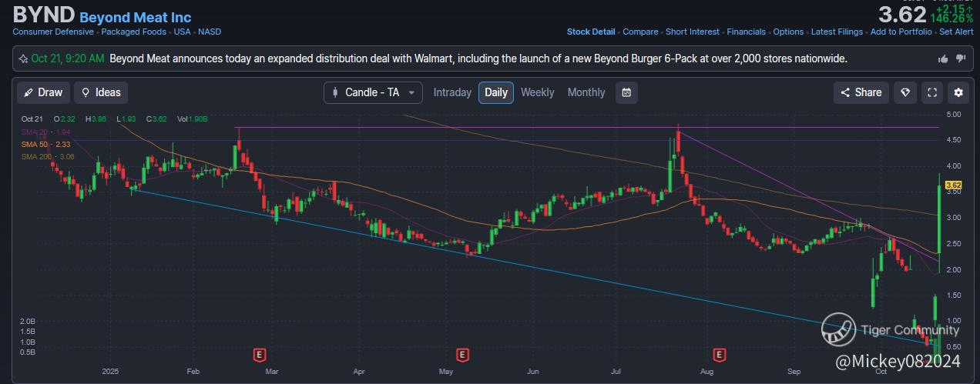Click the sparkle icon before news date
The image size is (980, 384).
25,58
